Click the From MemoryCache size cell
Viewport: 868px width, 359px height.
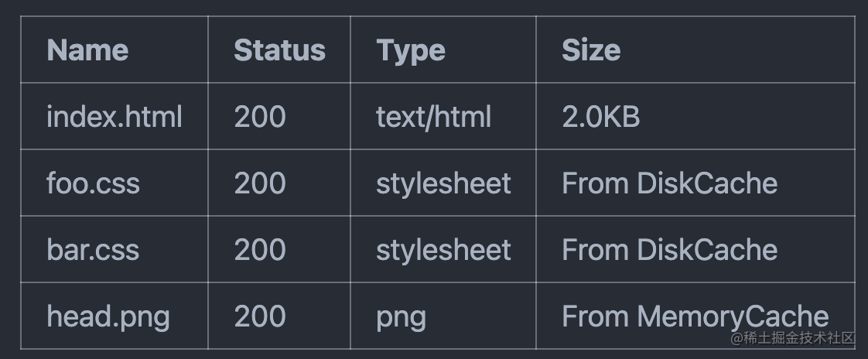click(x=695, y=316)
